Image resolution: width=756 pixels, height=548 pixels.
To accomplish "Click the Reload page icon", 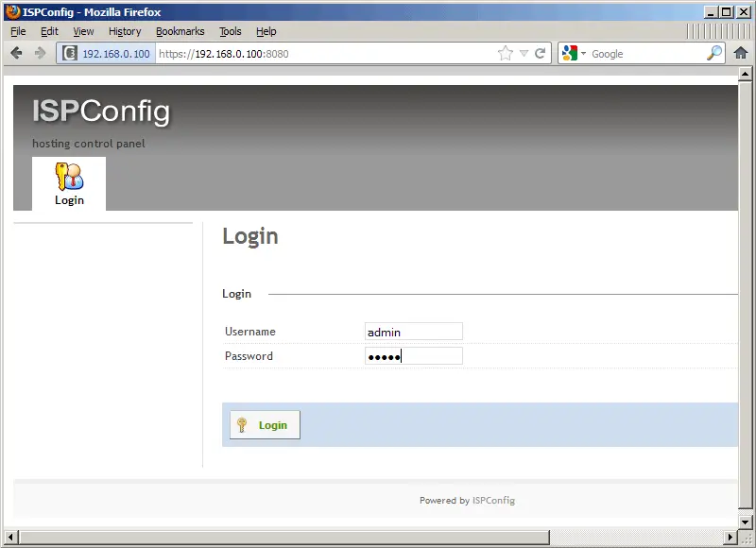I will tap(541, 54).
